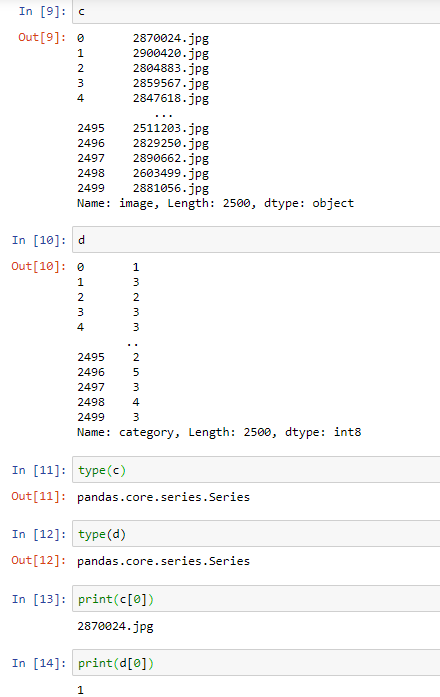Select the In [9] prompt label
Viewport: 440px width, 697px height.
click(x=42, y=11)
